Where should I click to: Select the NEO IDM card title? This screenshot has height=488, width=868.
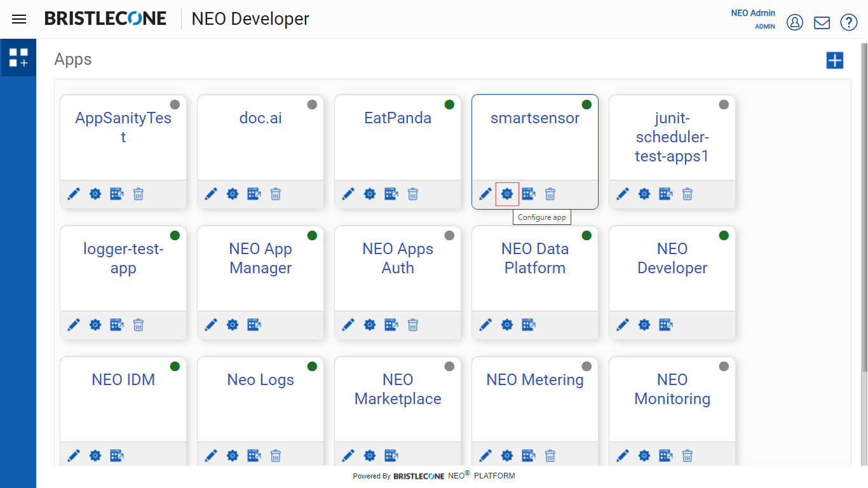pos(123,380)
